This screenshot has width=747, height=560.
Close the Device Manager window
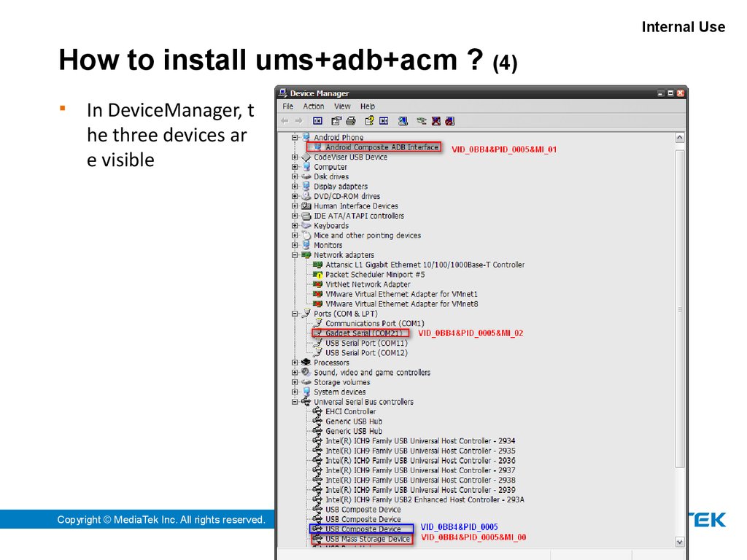tap(681, 93)
